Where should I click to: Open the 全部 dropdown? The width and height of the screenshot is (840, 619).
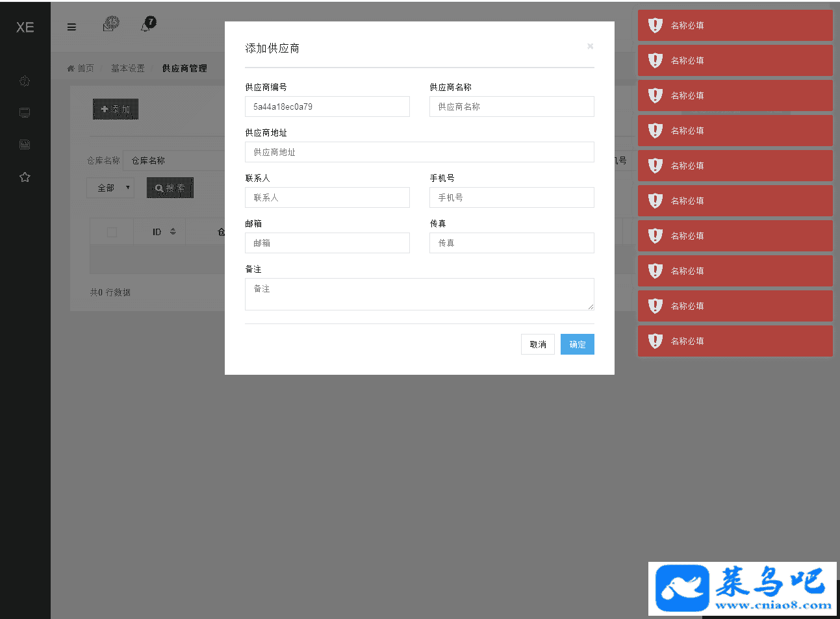coord(110,188)
